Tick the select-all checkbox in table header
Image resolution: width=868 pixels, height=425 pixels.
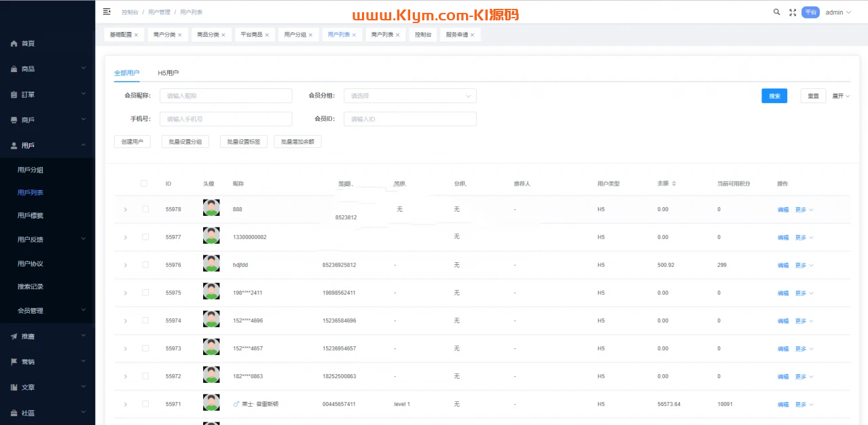pos(143,183)
